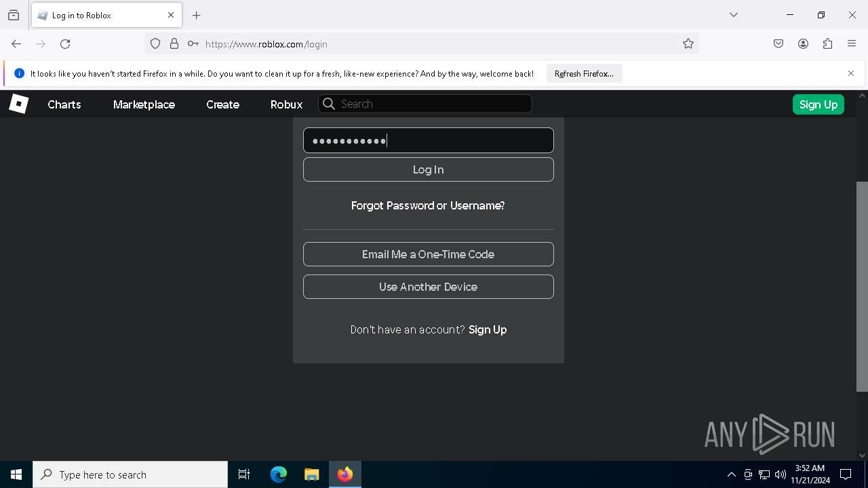Click the Roblox Search box
Image resolution: width=868 pixels, height=488 pixels.
point(425,104)
